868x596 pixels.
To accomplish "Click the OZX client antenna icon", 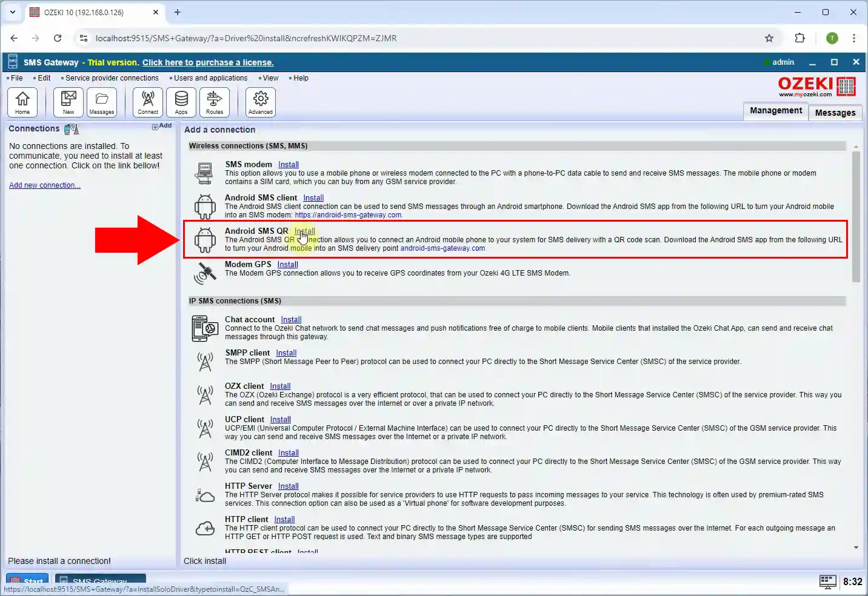I will 205,395.
